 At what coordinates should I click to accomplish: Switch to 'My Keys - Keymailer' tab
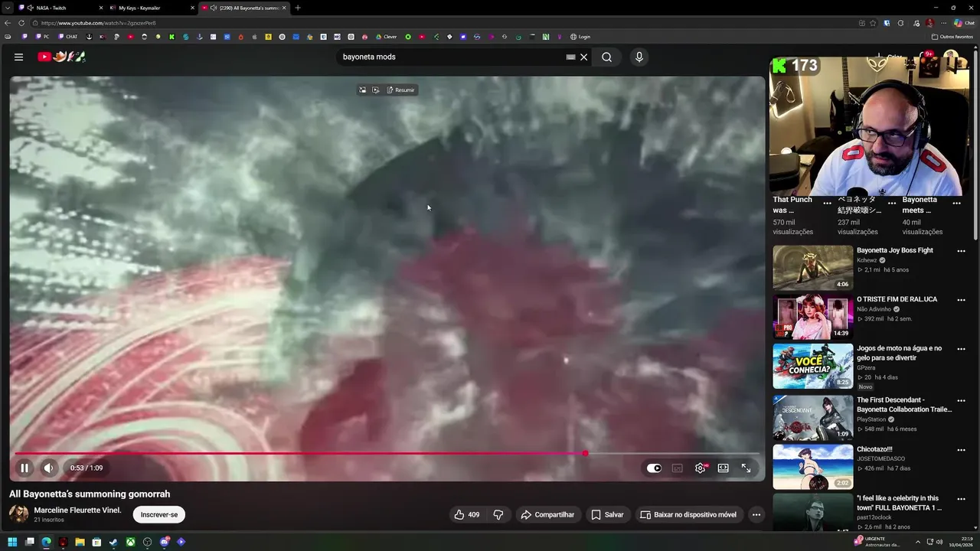click(x=151, y=8)
